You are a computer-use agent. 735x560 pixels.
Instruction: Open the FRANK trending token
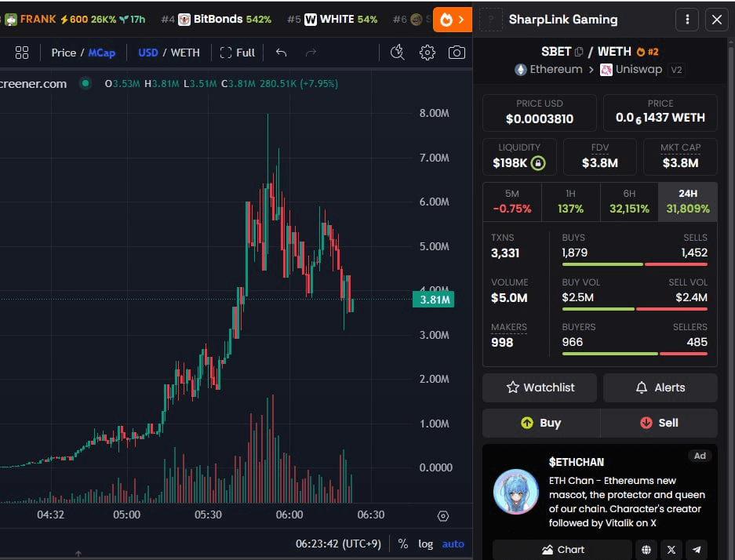point(75,20)
